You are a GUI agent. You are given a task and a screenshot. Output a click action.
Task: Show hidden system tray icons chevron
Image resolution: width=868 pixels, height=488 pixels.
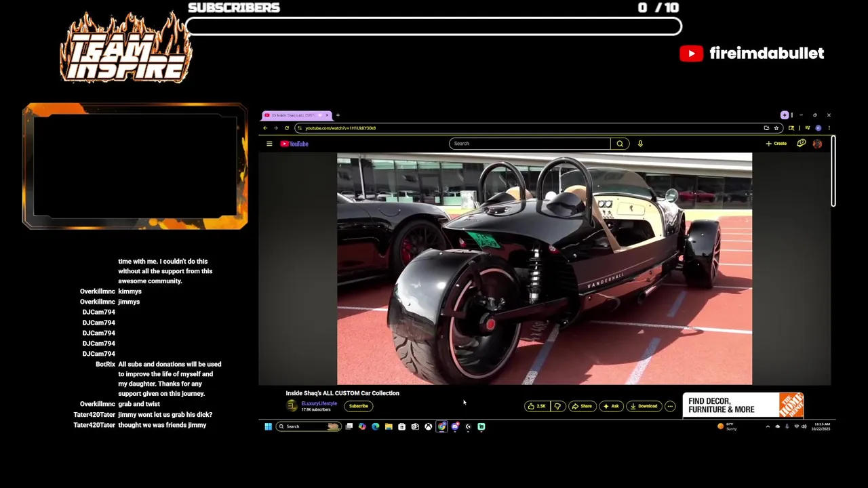pos(768,426)
